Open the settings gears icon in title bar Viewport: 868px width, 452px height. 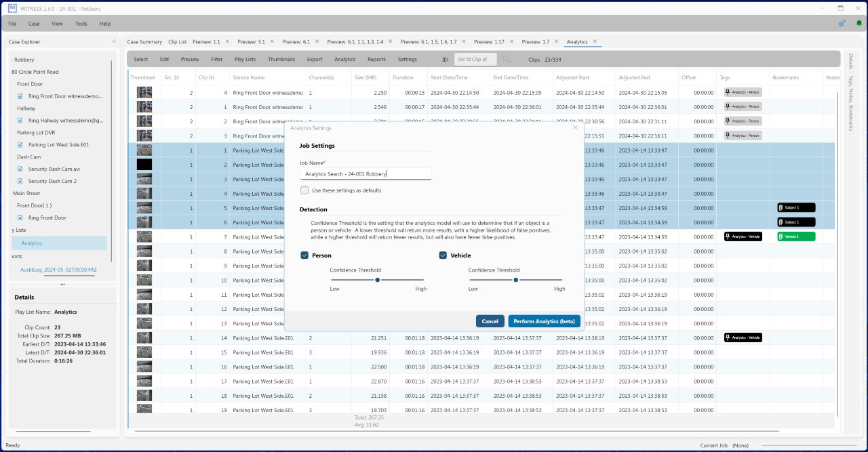click(842, 23)
